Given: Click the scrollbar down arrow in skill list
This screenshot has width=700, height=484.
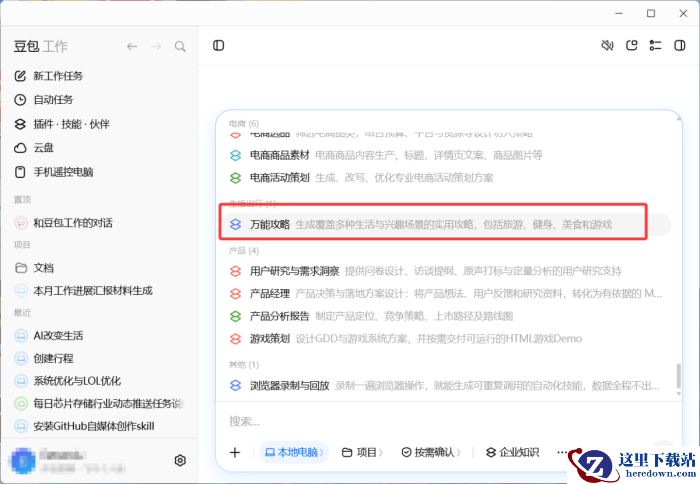Looking at the screenshot, I should point(679,394).
